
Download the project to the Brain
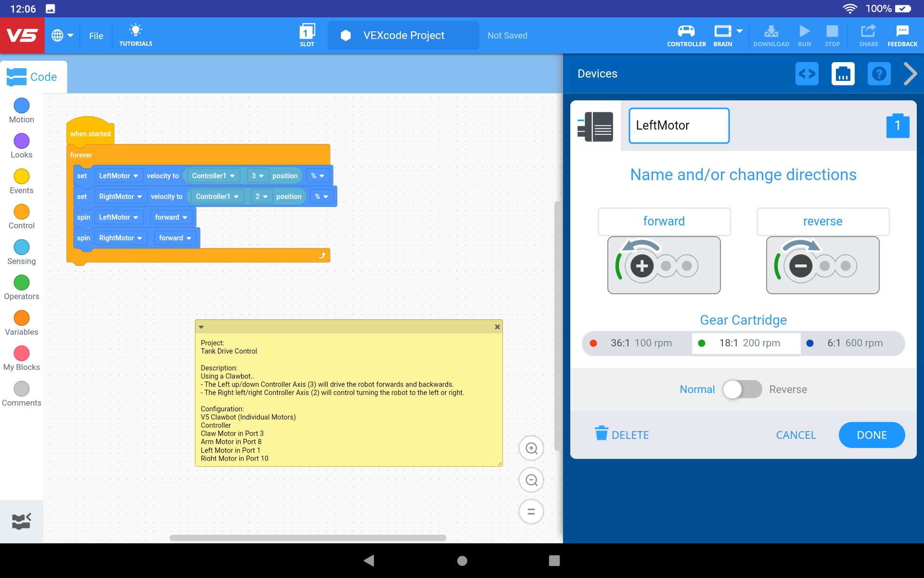(x=770, y=35)
